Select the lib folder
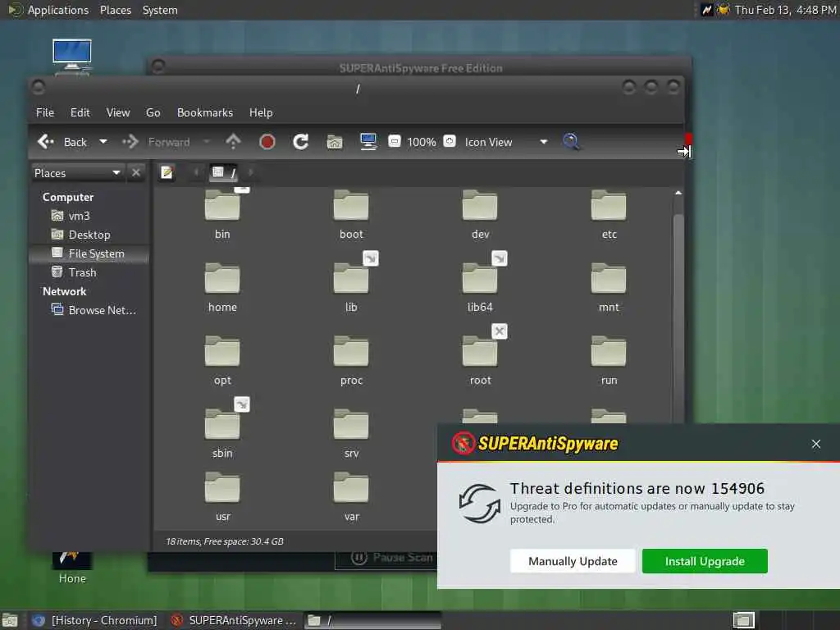840x630 pixels. pyautogui.click(x=351, y=288)
